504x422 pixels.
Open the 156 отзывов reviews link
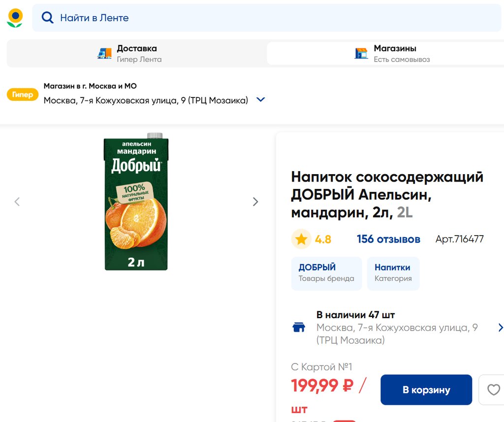pos(388,240)
